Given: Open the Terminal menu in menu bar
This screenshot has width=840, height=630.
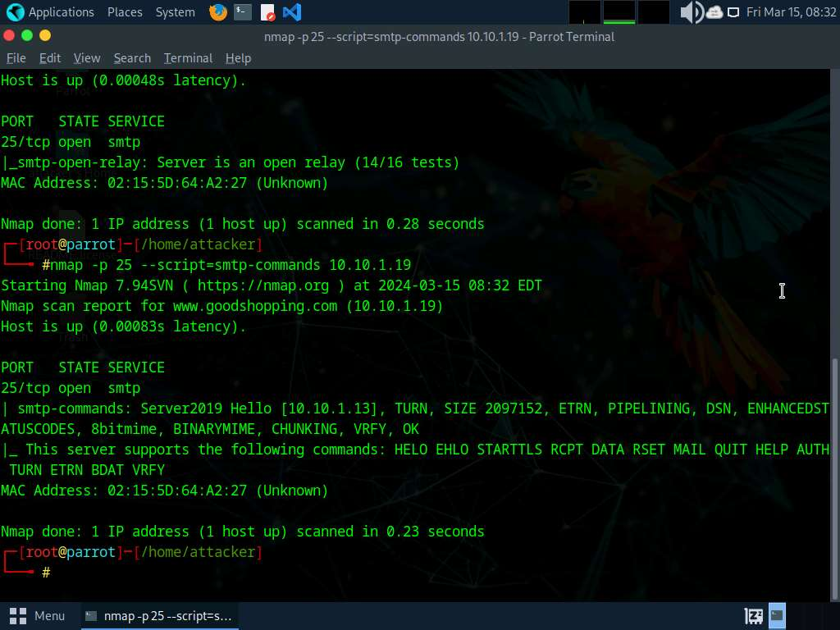Looking at the screenshot, I should click(188, 58).
